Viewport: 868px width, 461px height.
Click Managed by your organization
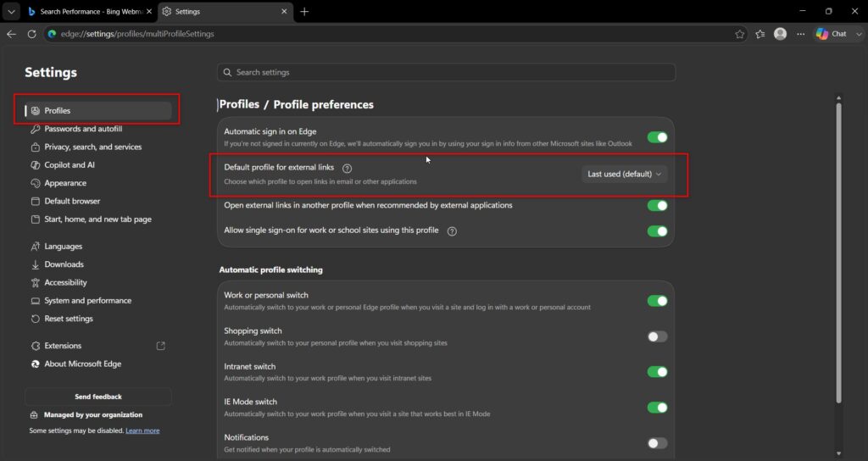click(93, 415)
